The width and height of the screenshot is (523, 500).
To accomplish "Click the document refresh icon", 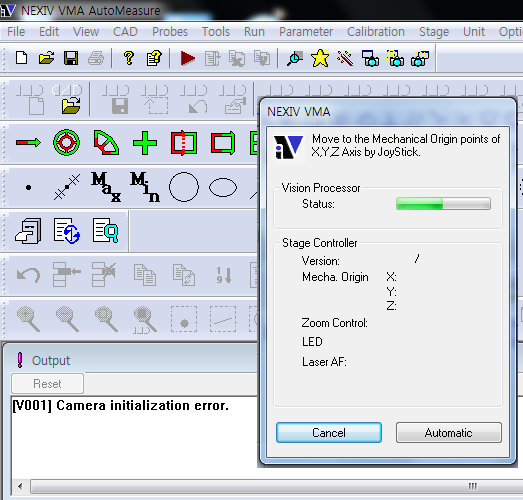I will click(x=67, y=231).
